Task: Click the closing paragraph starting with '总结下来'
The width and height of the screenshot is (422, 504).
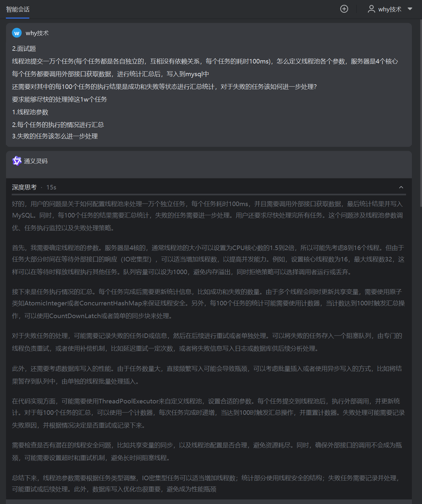Action: tap(206, 483)
